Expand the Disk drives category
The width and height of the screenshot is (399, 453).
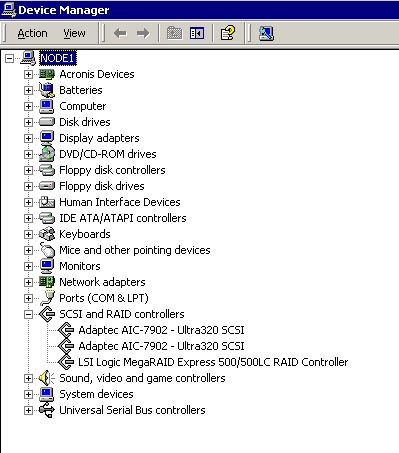tap(28, 122)
